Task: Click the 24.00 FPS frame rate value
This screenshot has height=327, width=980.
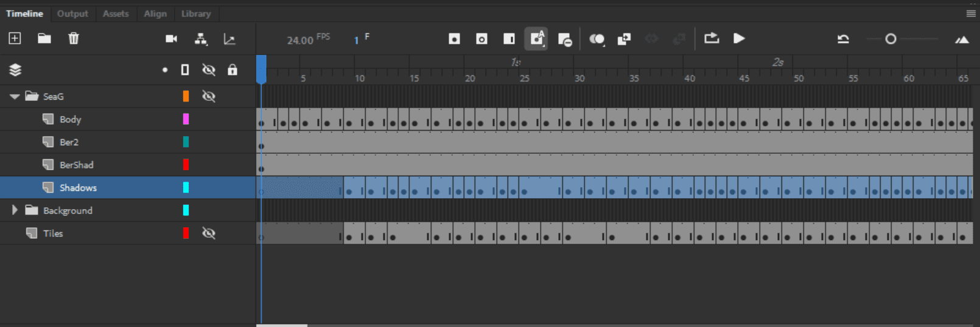Action: (300, 40)
